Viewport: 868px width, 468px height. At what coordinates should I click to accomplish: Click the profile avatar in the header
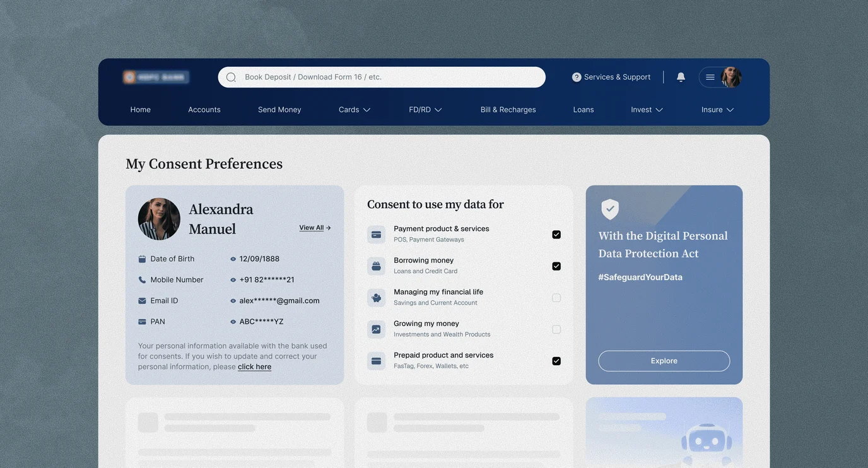731,77
